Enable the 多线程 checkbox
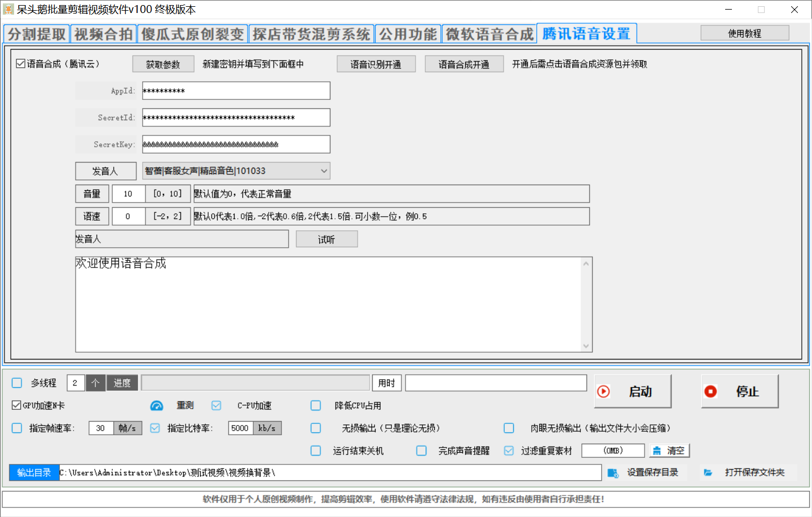 [17, 383]
